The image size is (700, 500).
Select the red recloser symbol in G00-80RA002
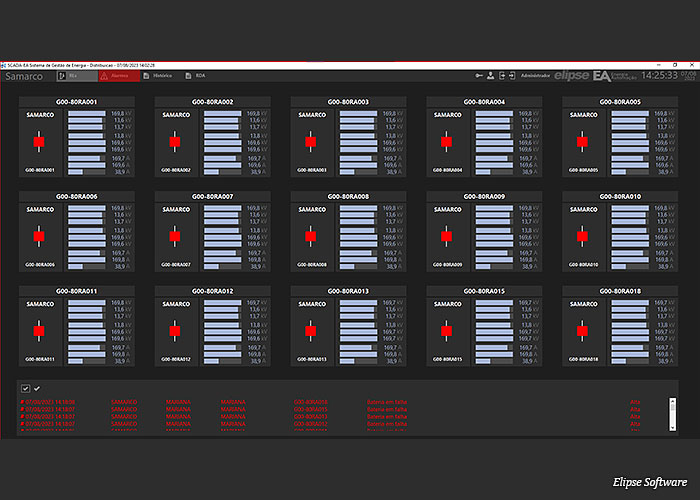175,142
